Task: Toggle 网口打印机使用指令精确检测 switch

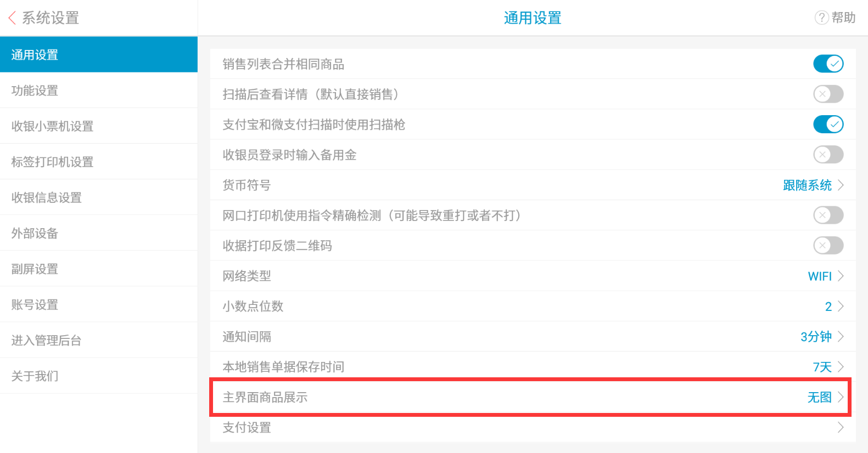Action: pos(828,215)
